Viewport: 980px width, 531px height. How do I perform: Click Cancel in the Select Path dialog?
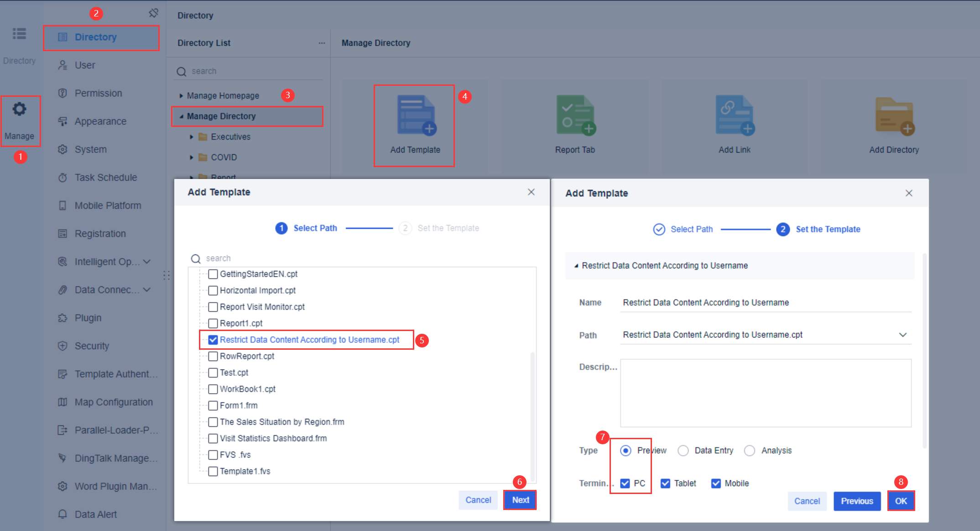tap(478, 500)
